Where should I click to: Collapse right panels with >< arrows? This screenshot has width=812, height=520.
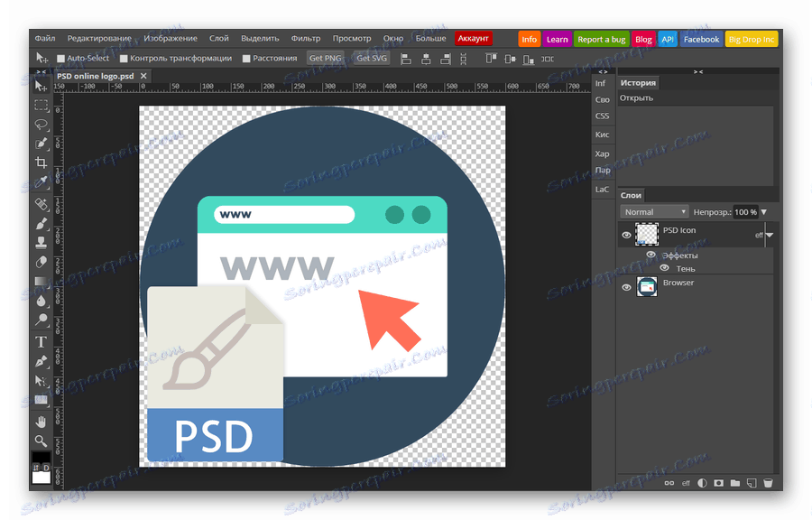(x=698, y=71)
